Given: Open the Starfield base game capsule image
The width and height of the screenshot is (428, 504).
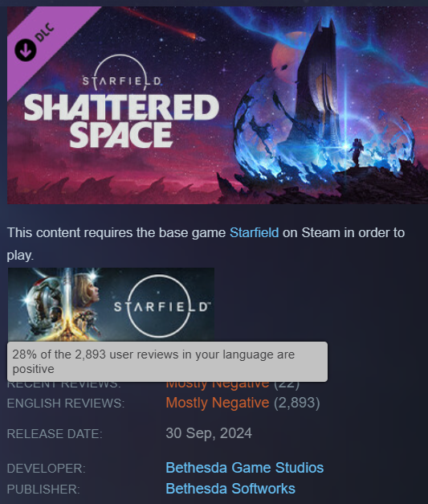Looking at the screenshot, I should [111, 305].
